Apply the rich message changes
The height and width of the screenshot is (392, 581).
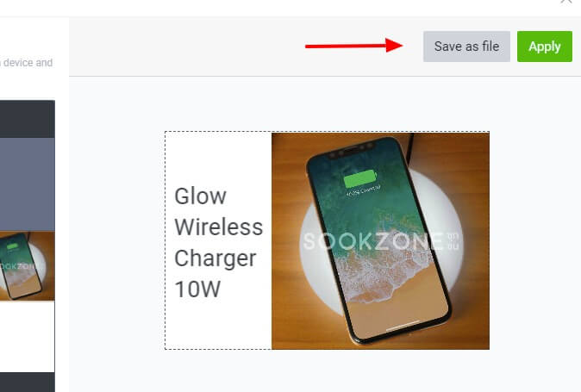tap(544, 47)
